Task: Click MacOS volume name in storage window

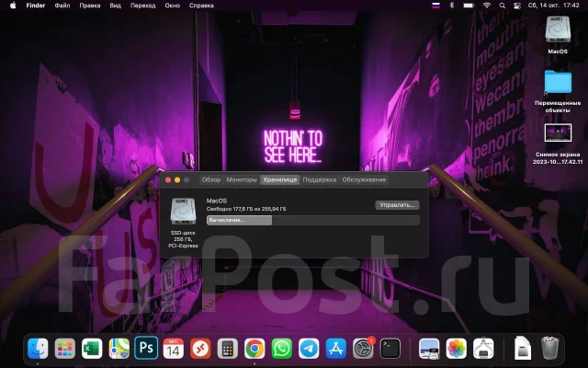Action: (217, 201)
